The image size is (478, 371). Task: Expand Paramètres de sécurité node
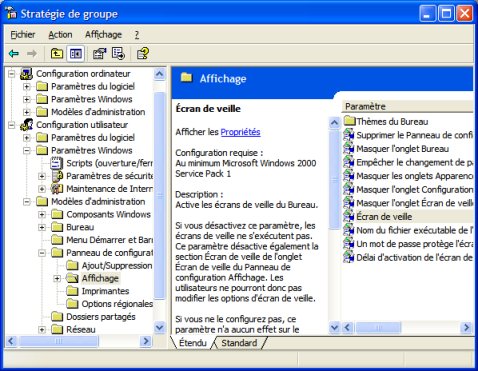click(x=42, y=176)
